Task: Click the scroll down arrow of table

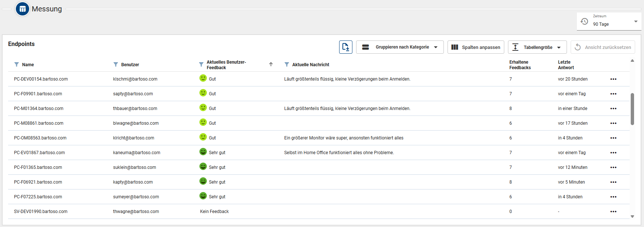Action: (632, 217)
